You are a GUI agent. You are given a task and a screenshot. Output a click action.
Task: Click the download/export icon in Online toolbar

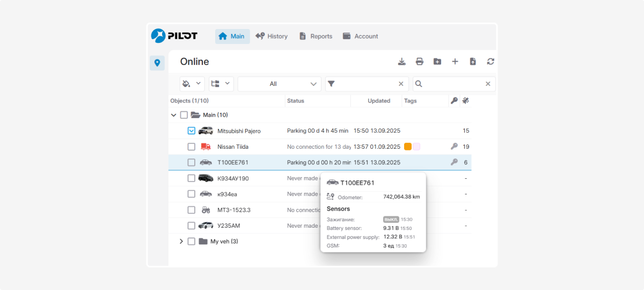click(x=402, y=62)
